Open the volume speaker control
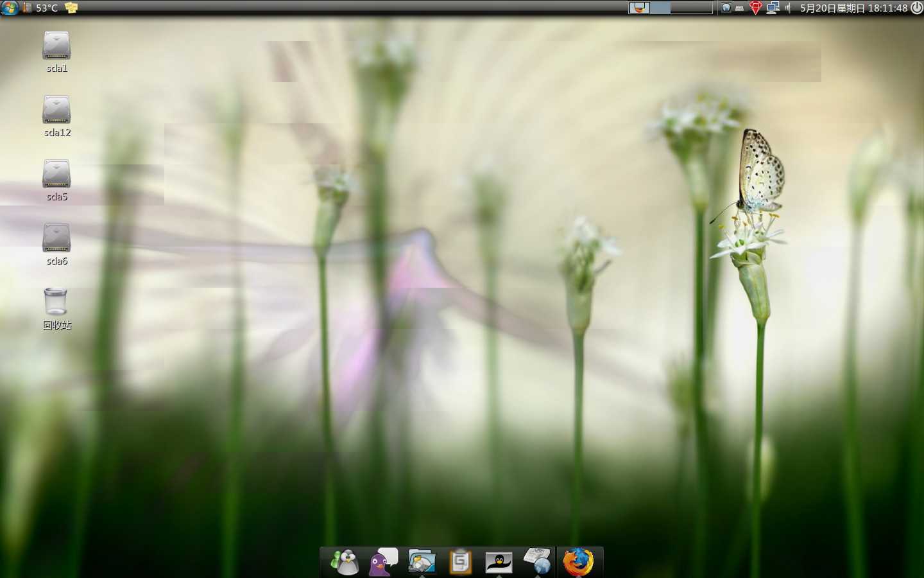This screenshot has width=924, height=578. [788, 8]
